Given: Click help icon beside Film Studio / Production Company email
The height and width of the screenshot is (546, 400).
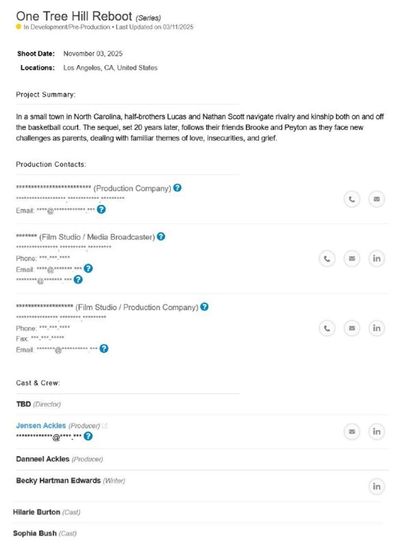Looking at the screenshot, I should click(x=104, y=349).
